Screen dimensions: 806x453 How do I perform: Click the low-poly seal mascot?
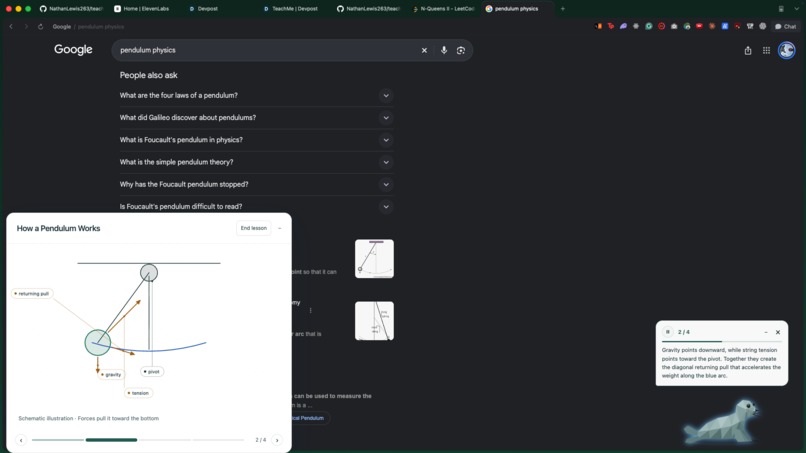click(722, 422)
